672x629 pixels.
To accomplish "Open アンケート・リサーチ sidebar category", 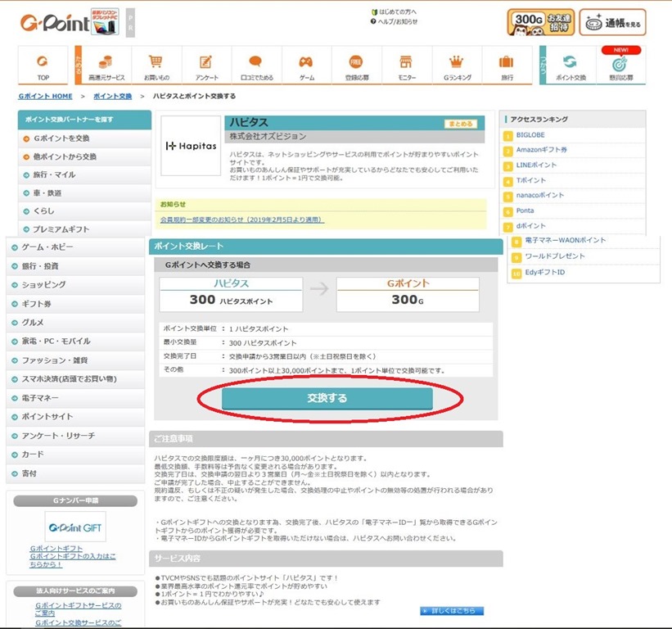I will point(76,436).
